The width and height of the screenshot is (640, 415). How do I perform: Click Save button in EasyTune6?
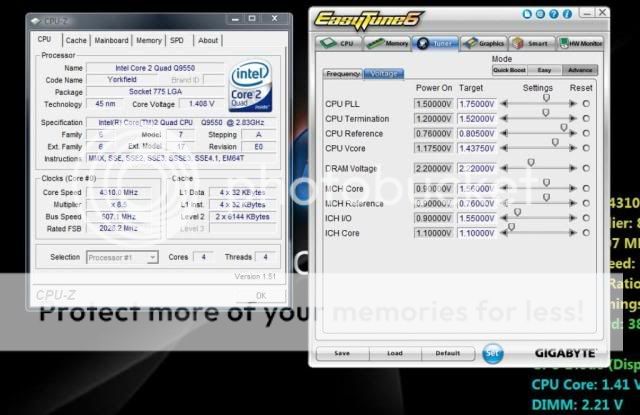tap(342, 353)
